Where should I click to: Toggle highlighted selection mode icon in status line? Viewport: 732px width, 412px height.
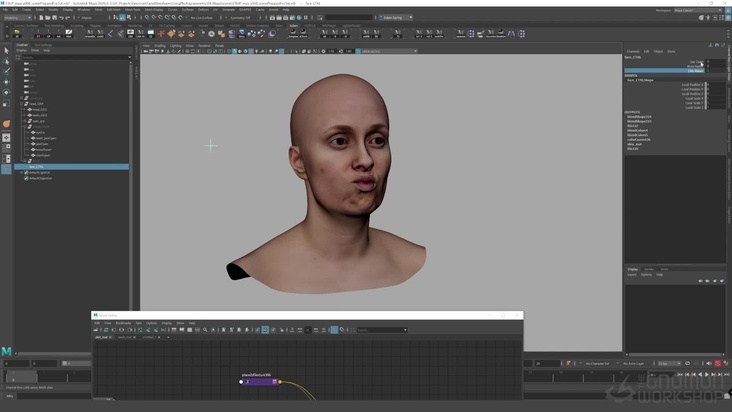tap(122, 18)
